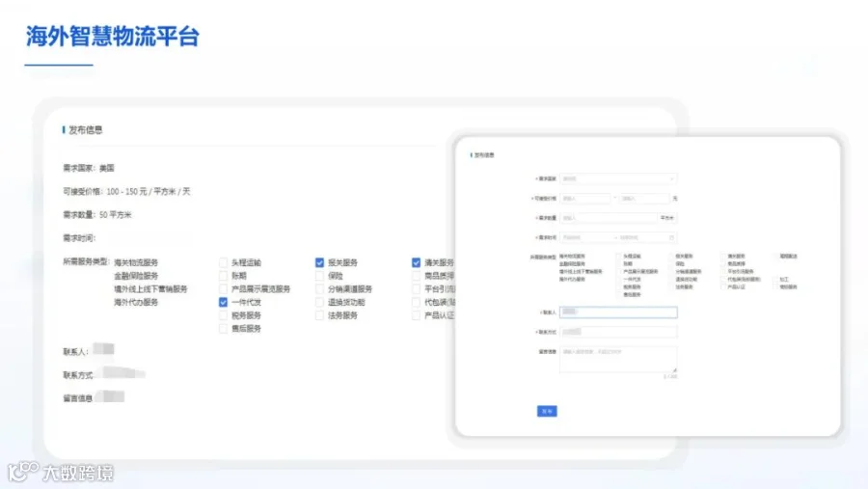The image size is (868, 489).
Task: Uncheck 清关服务 in the left panel
Action: point(416,262)
